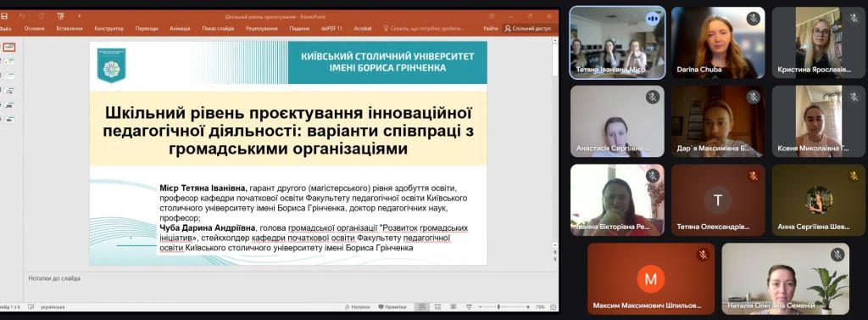Open the doPDF 11 ribbon tab
868x320 pixels.
tap(331, 28)
